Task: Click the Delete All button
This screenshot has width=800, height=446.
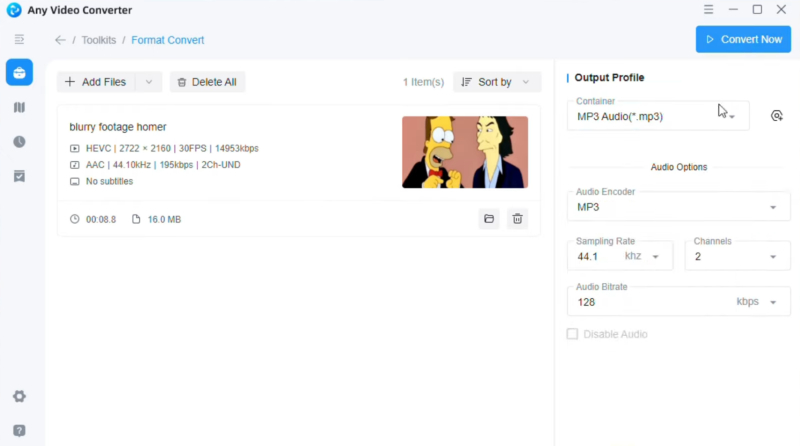Action: (207, 82)
